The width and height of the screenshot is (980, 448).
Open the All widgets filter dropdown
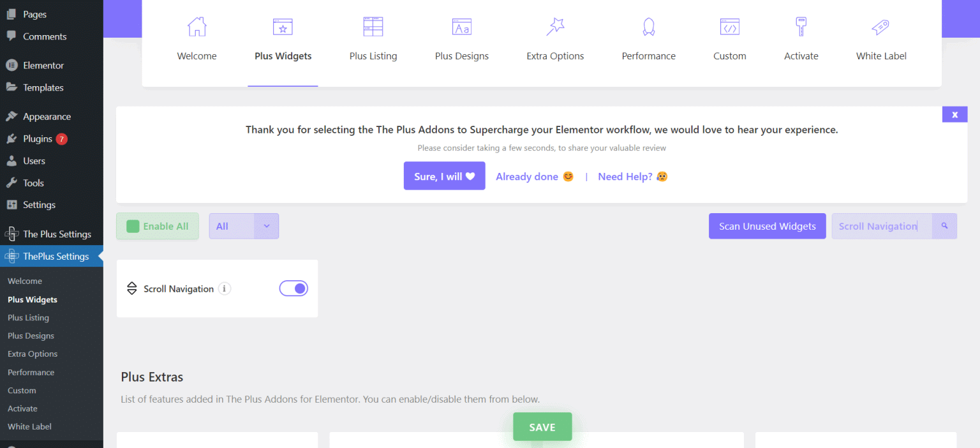pos(267,226)
